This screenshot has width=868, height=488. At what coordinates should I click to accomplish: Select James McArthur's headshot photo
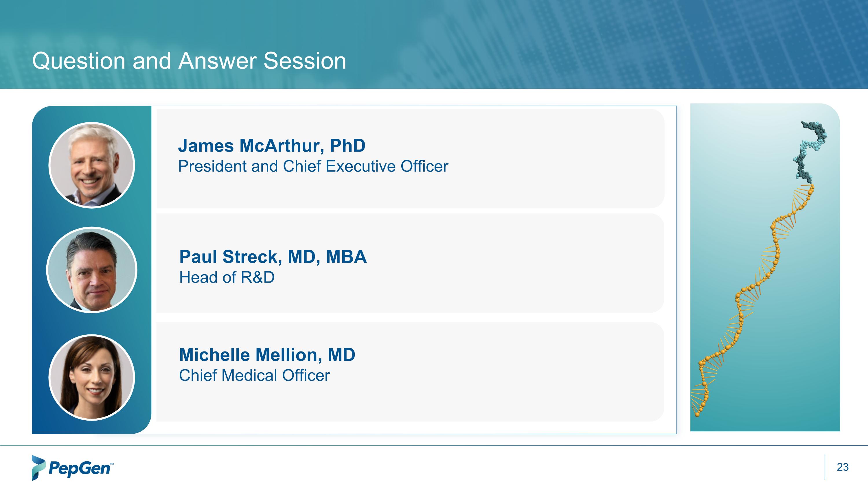[x=92, y=165]
